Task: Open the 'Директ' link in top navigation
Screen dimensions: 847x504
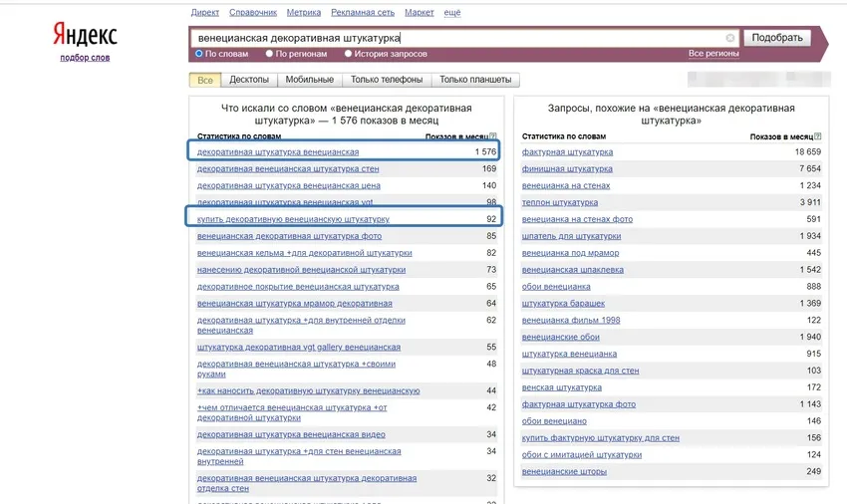Action: [204, 13]
